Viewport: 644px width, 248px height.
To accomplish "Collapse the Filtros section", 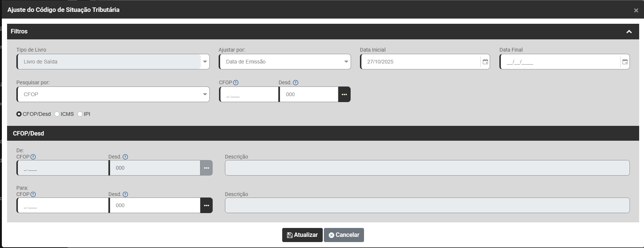I will [629, 32].
